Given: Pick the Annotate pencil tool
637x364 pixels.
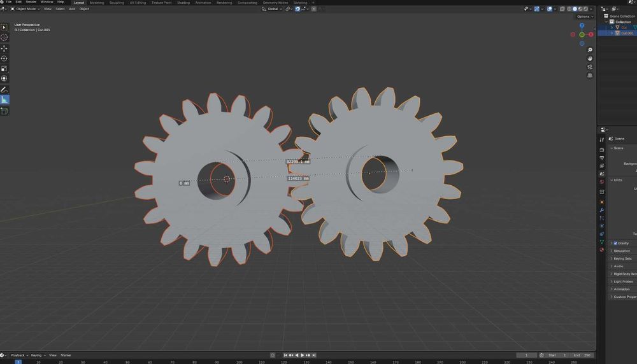Looking at the screenshot, I should tap(4, 90).
